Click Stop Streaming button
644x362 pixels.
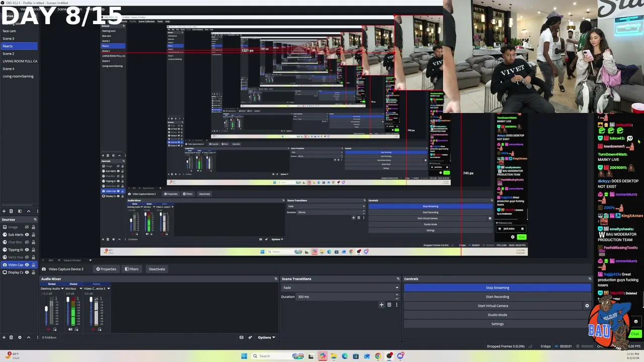pyautogui.click(x=497, y=288)
